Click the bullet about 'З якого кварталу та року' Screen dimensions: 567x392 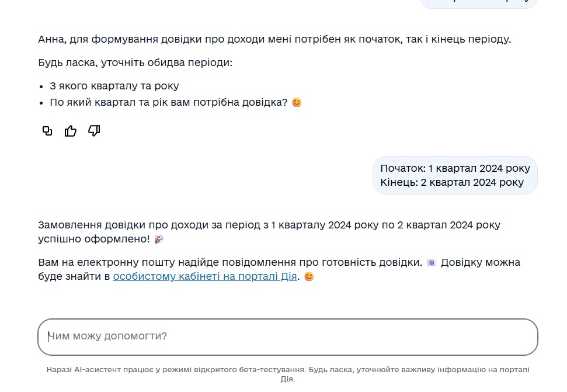coord(114,85)
